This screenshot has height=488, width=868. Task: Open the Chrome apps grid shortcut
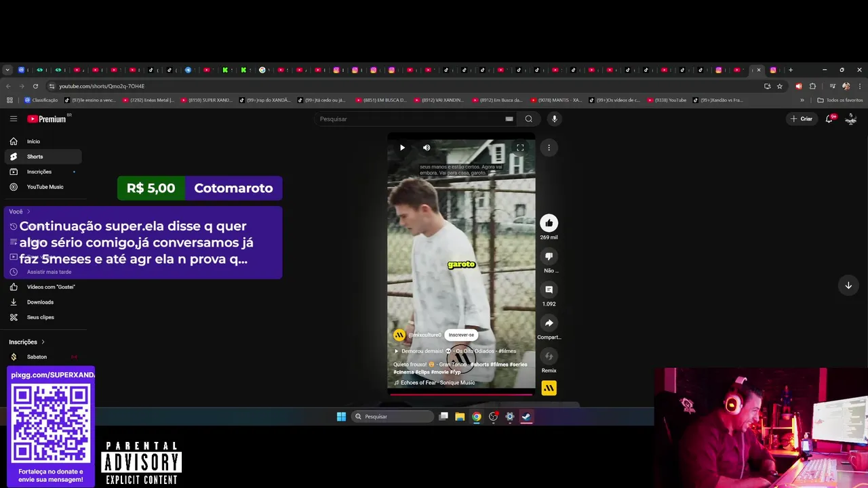[9, 100]
